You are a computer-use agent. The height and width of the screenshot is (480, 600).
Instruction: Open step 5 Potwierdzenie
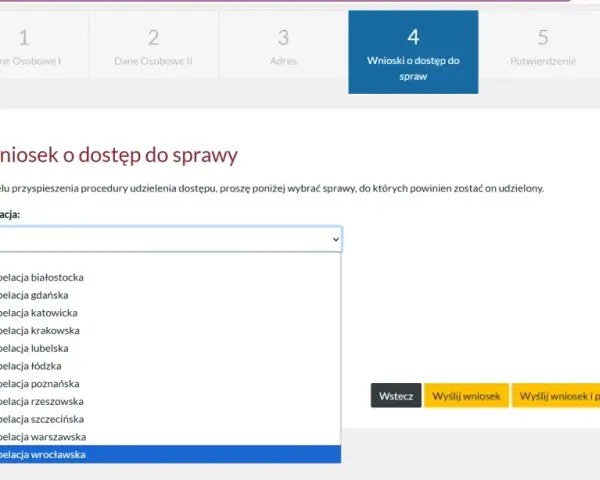pyautogui.click(x=540, y=45)
